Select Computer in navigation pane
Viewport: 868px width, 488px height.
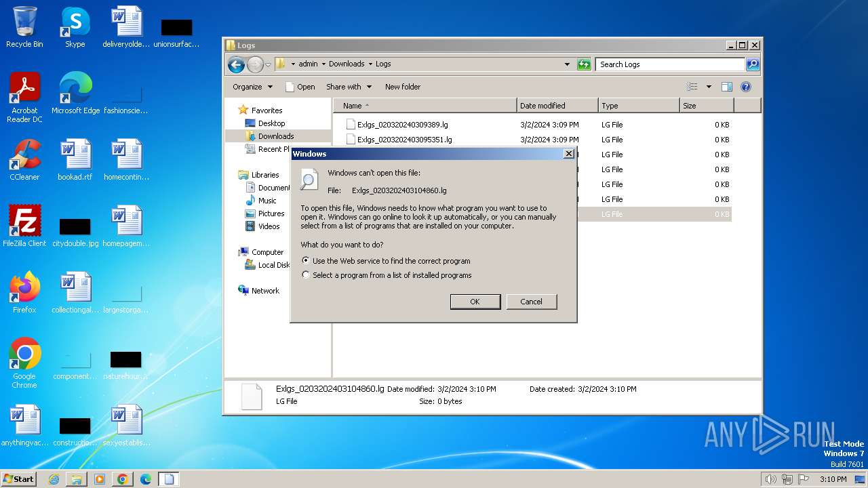(x=261, y=252)
